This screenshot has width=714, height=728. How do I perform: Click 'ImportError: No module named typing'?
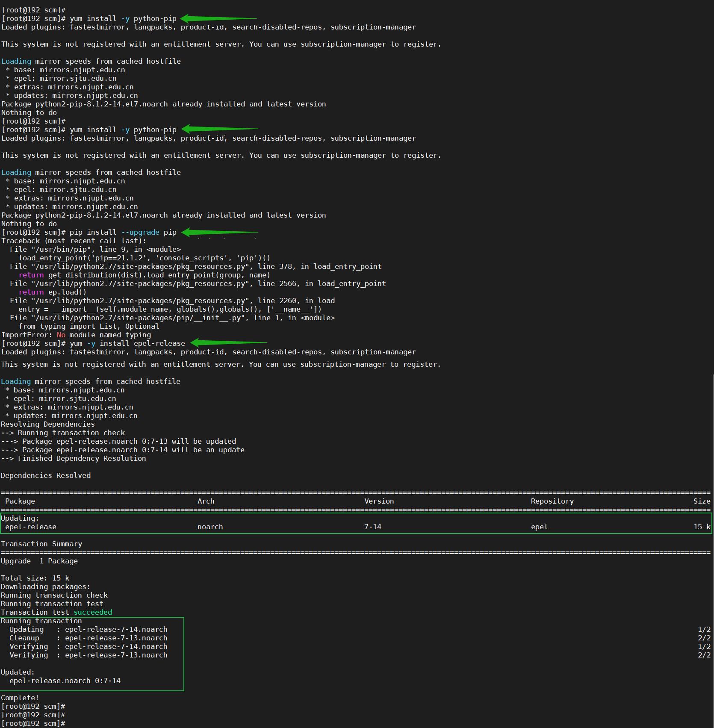pos(76,335)
